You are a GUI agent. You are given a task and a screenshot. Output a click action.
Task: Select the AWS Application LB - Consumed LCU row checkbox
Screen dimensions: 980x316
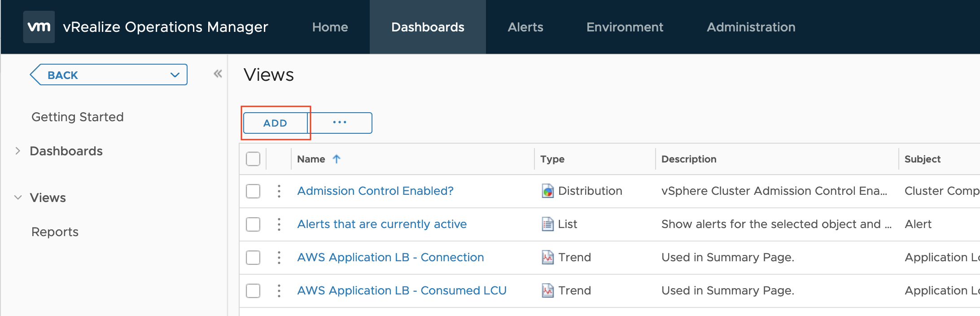tap(253, 291)
